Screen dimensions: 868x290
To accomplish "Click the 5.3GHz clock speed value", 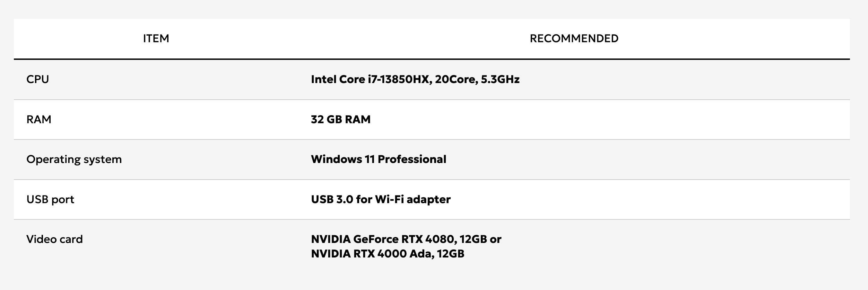I will pyautogui.click(x=500, y=79).
